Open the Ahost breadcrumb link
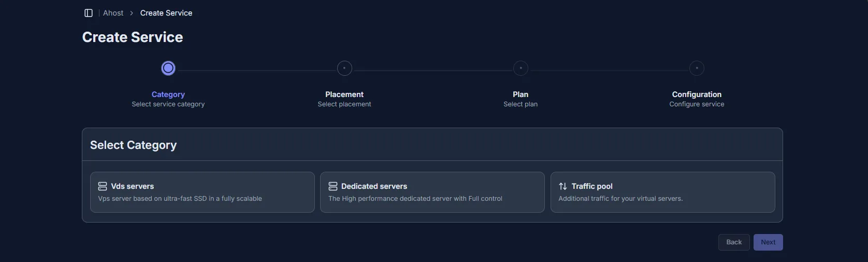This screenshot has width=868, height=262. click(113, 13)
